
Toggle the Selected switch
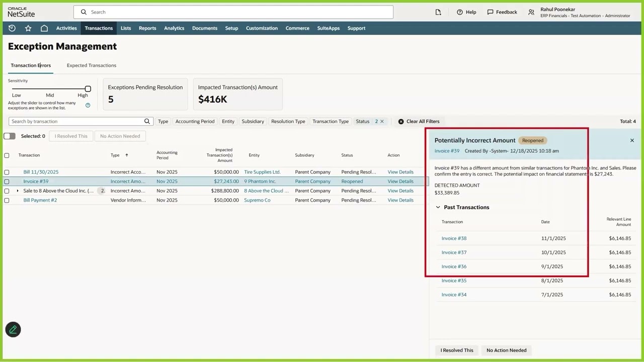click(x=10, y=136)
